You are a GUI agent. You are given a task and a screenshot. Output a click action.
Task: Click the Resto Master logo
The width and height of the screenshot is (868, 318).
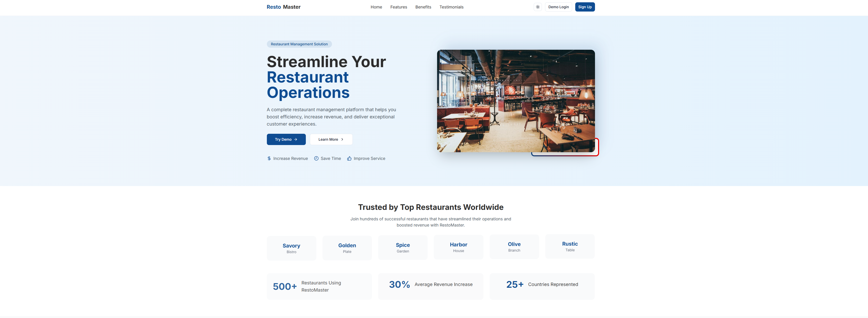click(x=283, y=7)
